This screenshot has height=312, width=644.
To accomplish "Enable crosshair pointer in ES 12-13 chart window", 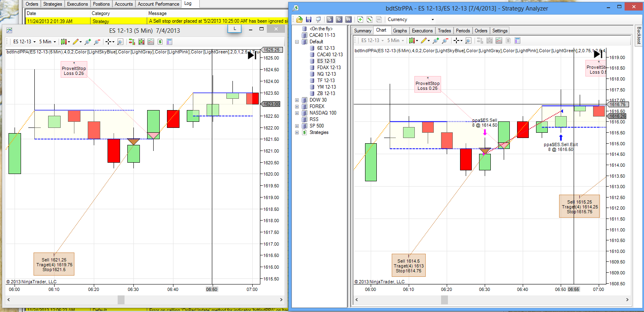I will pos(109,42).
